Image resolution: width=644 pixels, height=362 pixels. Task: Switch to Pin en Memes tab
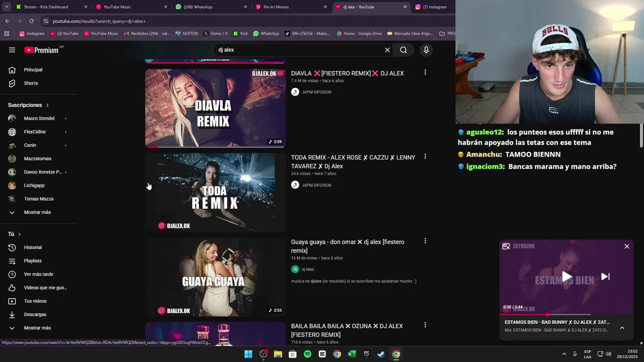[291, 7]
